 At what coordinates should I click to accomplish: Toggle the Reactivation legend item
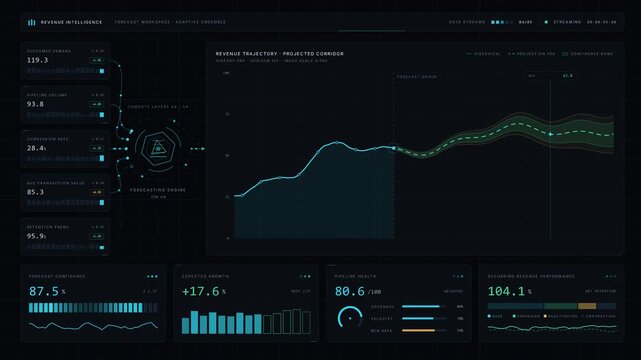coord(560,316)
